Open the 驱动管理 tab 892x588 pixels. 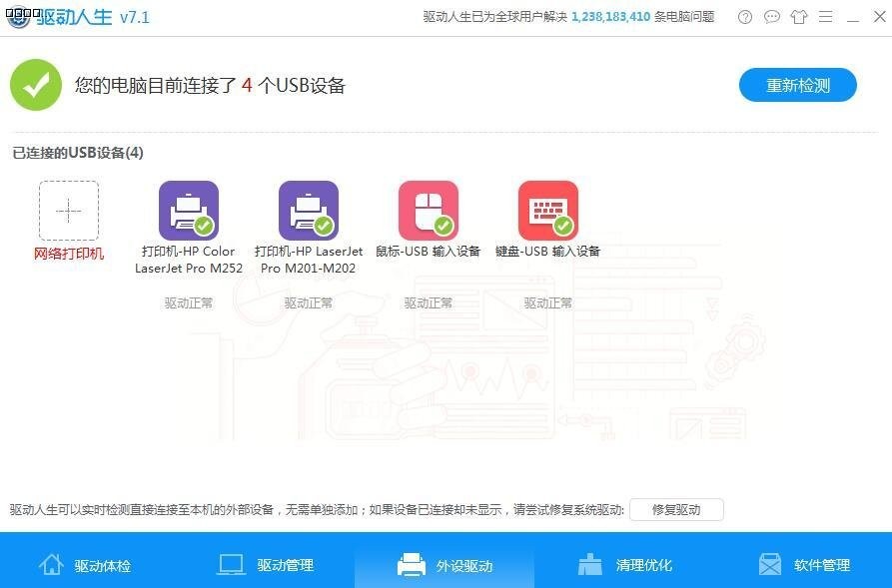tap(265, 565)
